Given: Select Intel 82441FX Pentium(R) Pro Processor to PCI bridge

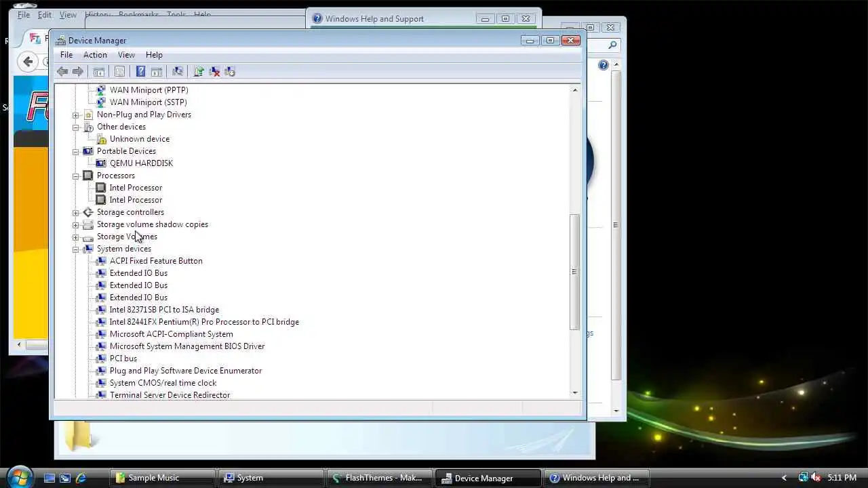Looking at the screenshot, I should (x=204, y=322).
